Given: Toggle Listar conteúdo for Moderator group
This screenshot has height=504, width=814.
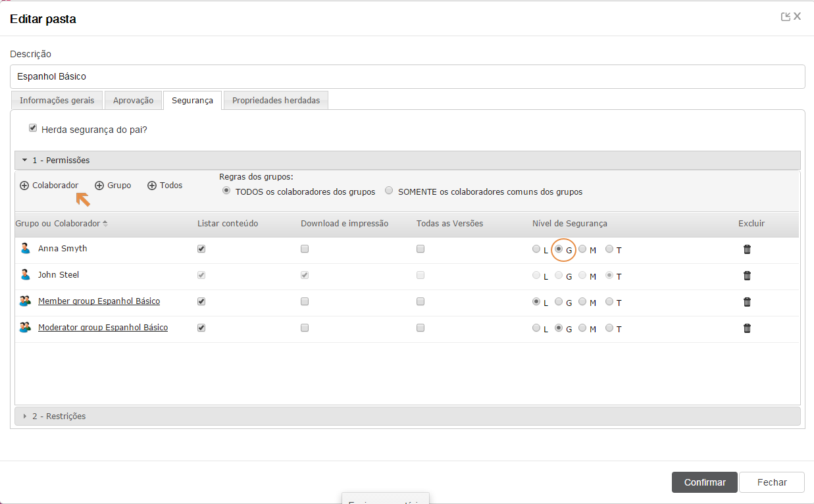Looking at the screenshot, I should coord(201,328).
